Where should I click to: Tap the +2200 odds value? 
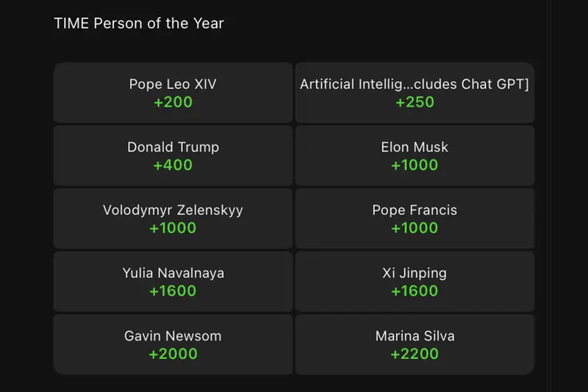pos(415,354)
